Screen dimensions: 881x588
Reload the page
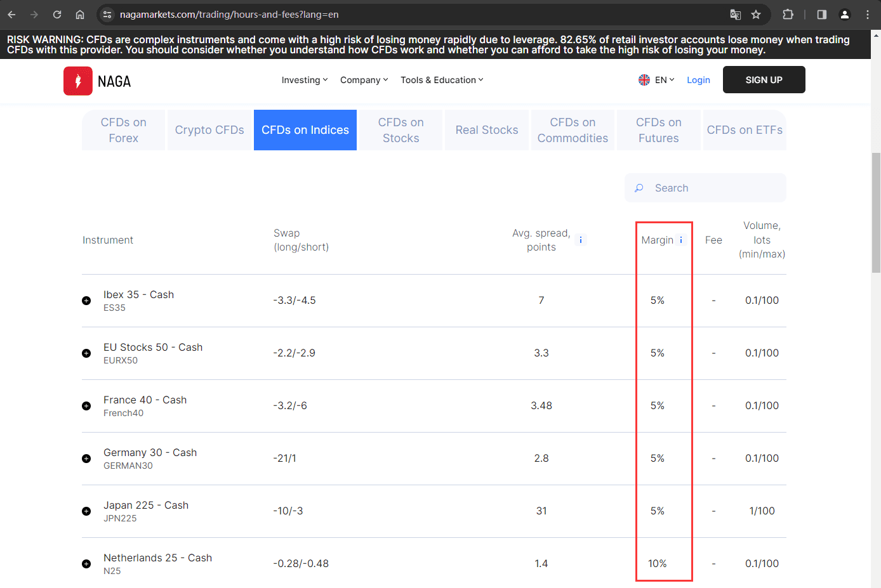click(57, 14)
